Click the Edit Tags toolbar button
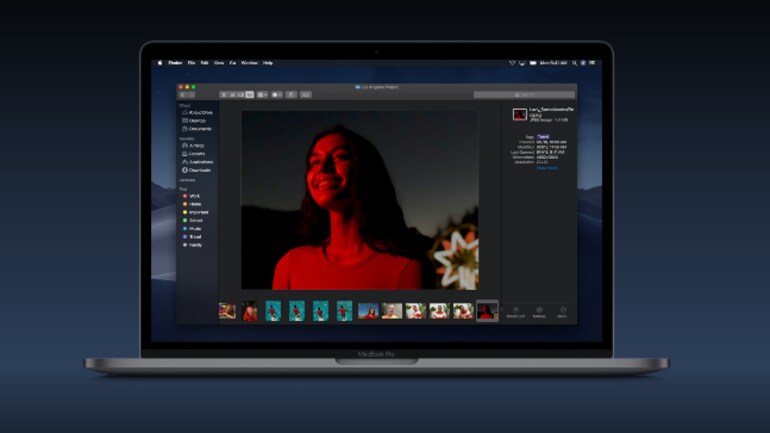The width and height of the screenshot is (770, 433). pos(305,95)
